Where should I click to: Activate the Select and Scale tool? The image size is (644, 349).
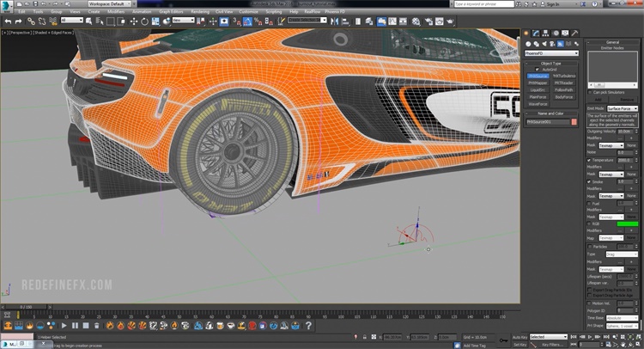click(155, 21)
